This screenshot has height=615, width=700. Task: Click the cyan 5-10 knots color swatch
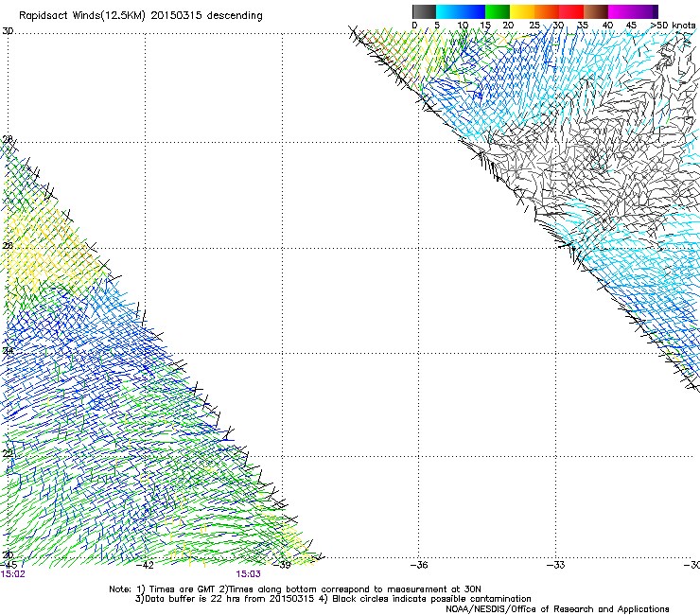point(448,11)
